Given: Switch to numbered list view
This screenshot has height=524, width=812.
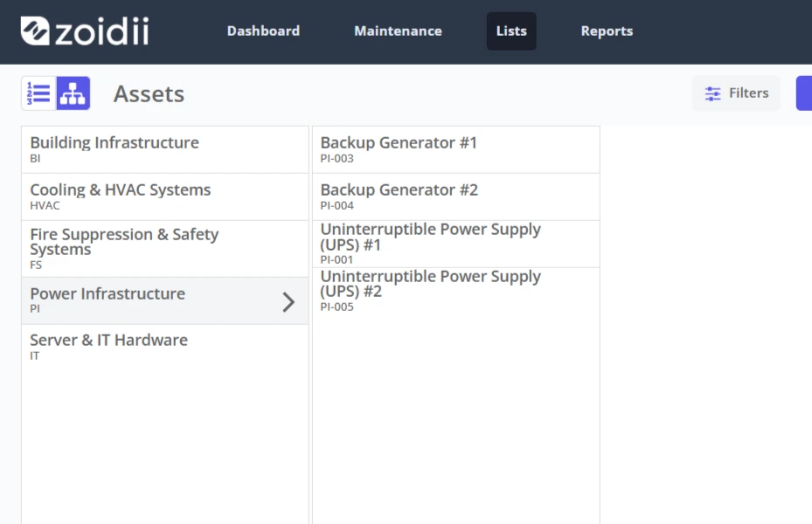Looking at the screenshot, I should (38, 93).
